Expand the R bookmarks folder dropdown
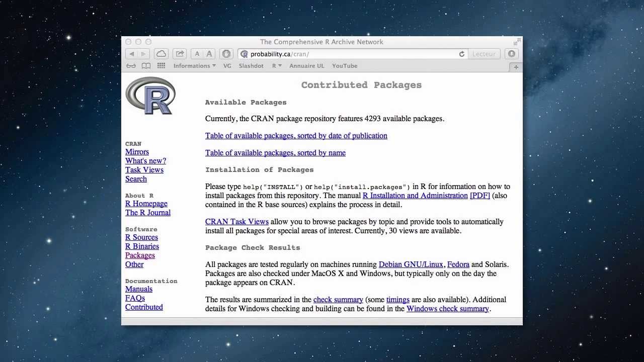Screen dimensions: 644x362 coord(277,66)
